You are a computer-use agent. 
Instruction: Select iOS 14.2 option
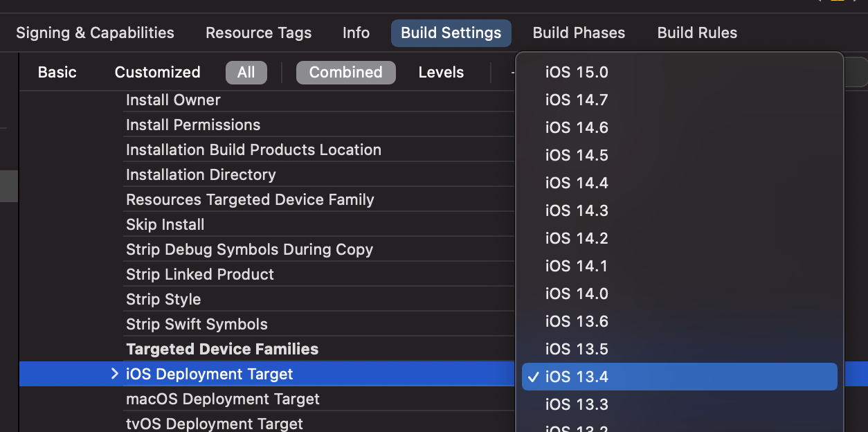click(x=679, y=238)
